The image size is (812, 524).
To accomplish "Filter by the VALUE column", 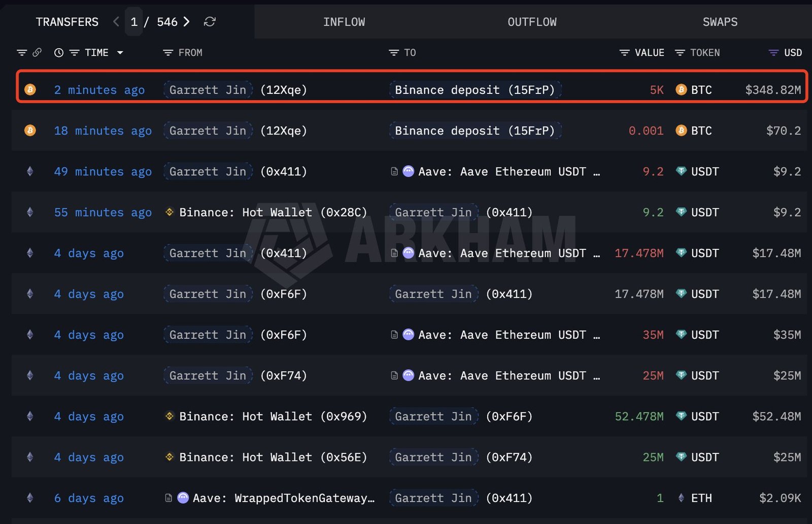I will tap(625, 53).
